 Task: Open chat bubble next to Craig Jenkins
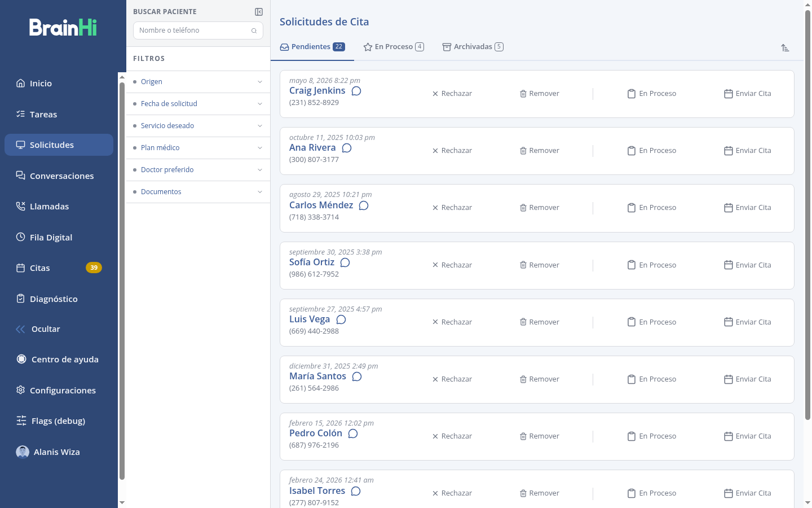[x=356, y=91]
